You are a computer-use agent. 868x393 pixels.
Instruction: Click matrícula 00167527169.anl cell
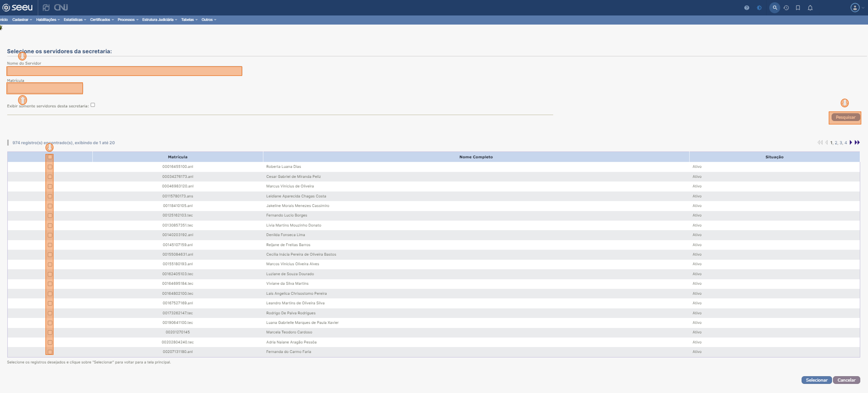(x=178, y=303)
